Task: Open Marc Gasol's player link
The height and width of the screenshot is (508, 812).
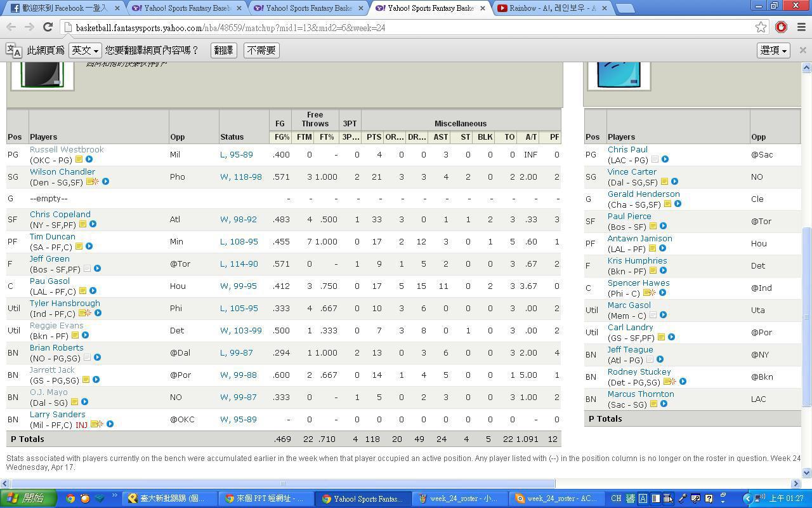Action: tap(629, 305)
